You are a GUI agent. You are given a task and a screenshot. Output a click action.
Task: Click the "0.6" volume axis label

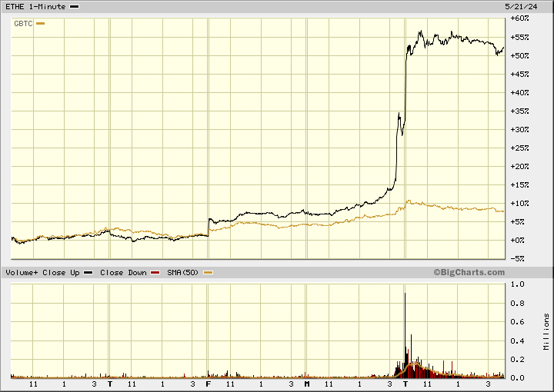click(518, 322)
